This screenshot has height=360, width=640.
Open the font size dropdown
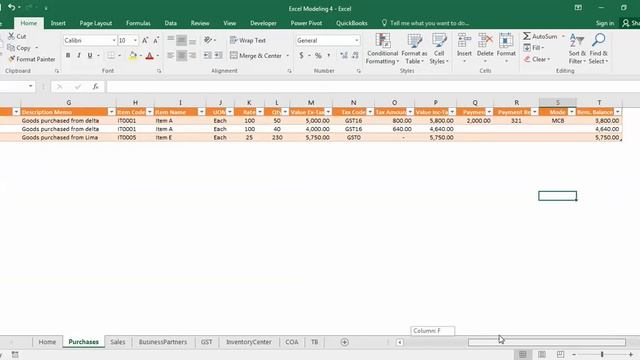(135, 40)
